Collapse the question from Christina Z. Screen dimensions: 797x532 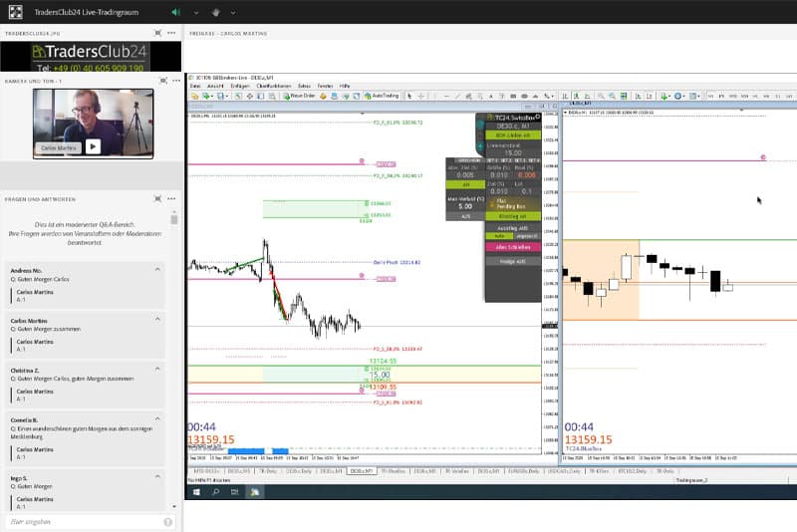[157, 369]
